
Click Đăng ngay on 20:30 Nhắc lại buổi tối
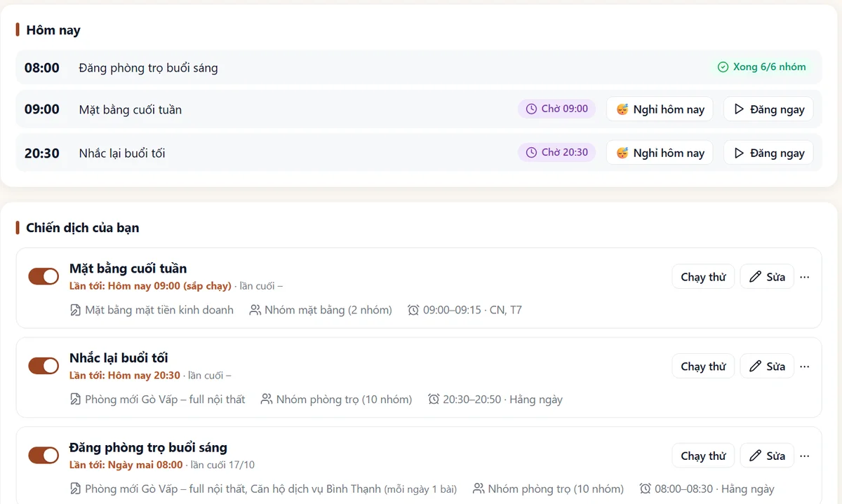(x=768, y=153)
